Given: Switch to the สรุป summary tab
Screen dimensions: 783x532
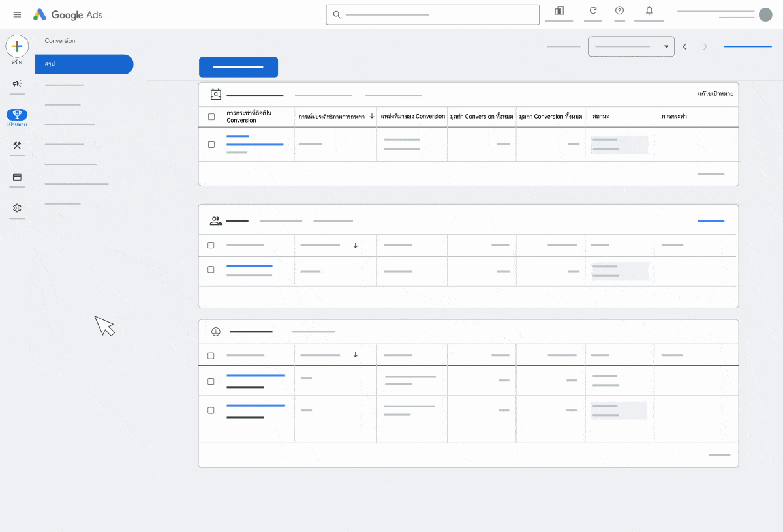Looking at the screenshot, I should pyautogui.click(x=84, y=65).
